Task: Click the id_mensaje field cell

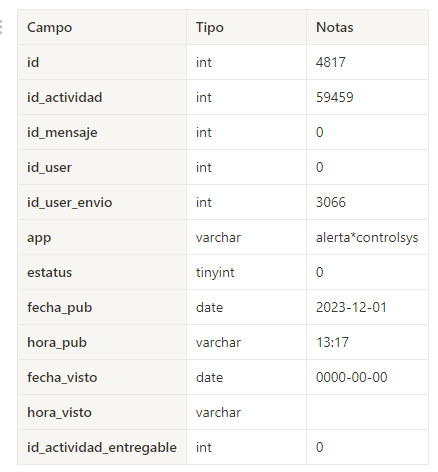Action: pyautogui.click(x=102, y=132)
